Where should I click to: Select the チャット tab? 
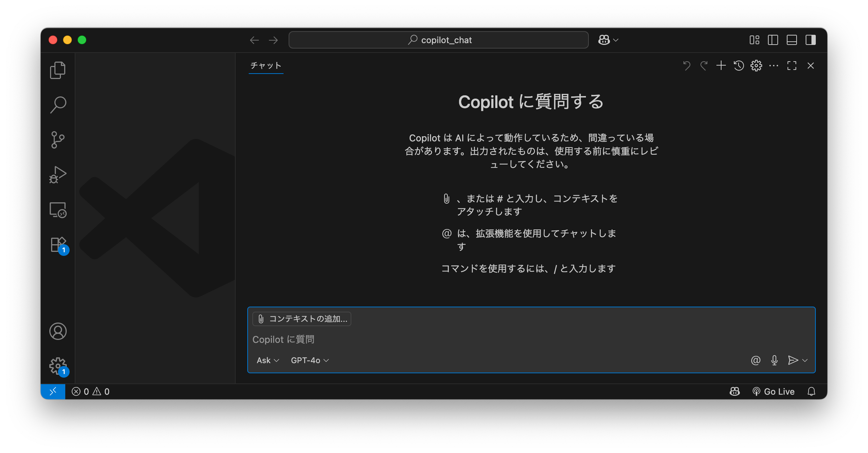266,66
